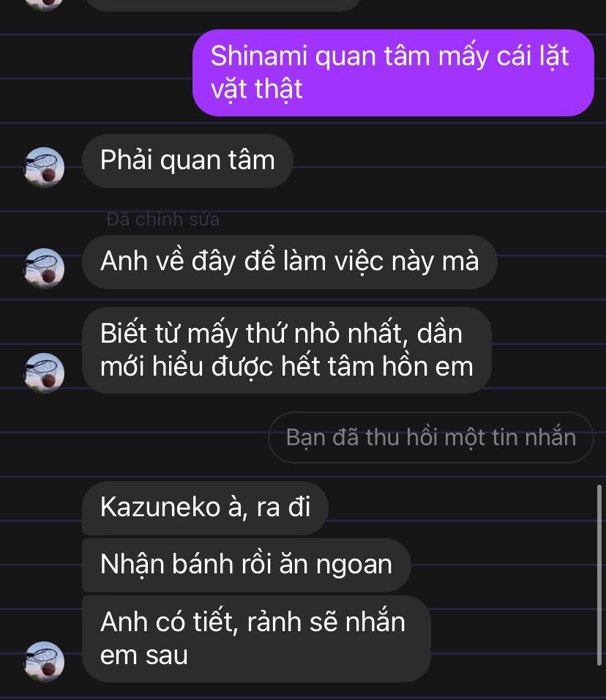606x700 pixels.
Task: Select the purple 'Shinami quan tâm' sent message
Action: (393, 72)
